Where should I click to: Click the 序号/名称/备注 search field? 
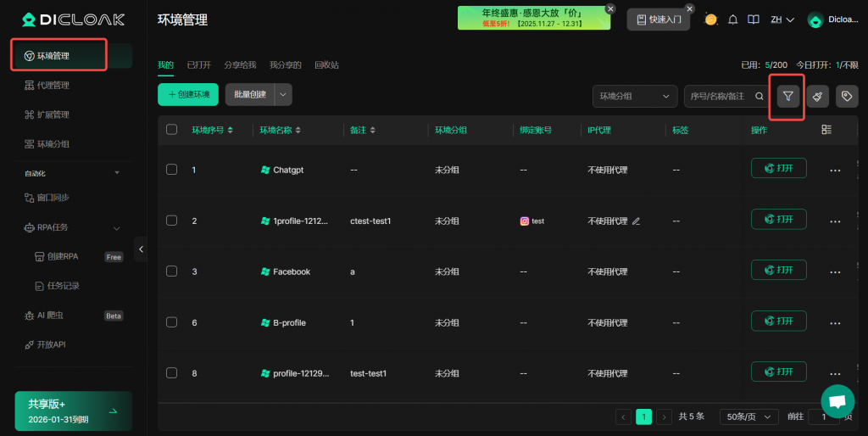[x=718, y=97]
